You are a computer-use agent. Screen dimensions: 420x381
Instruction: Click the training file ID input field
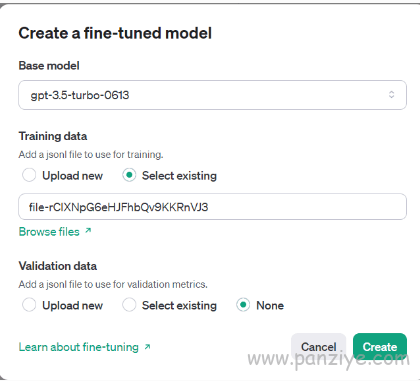pyautogui.click(x=212, y=207)
